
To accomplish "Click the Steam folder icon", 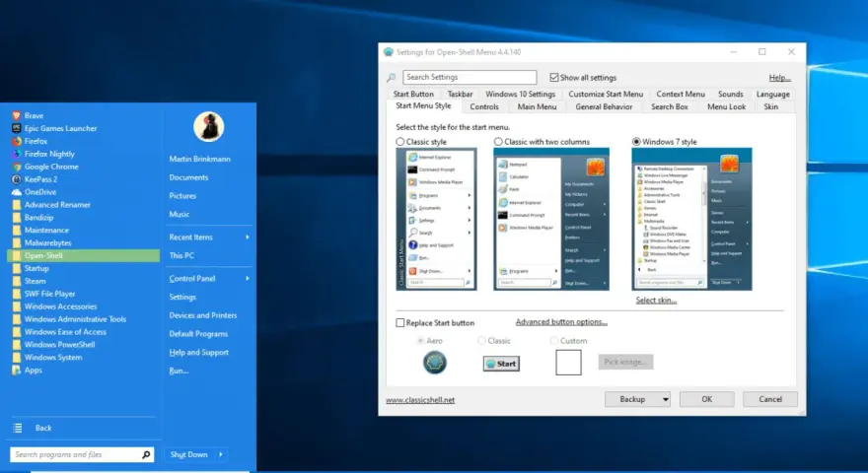I will tap(17, 281).
